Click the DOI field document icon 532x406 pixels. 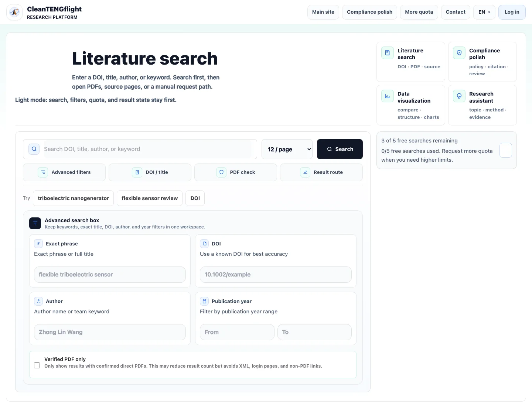coord(204,244)
